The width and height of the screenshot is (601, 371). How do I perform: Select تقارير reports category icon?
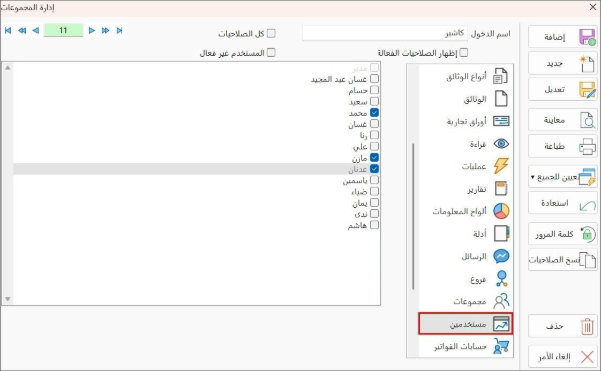[x=501, y=189]
